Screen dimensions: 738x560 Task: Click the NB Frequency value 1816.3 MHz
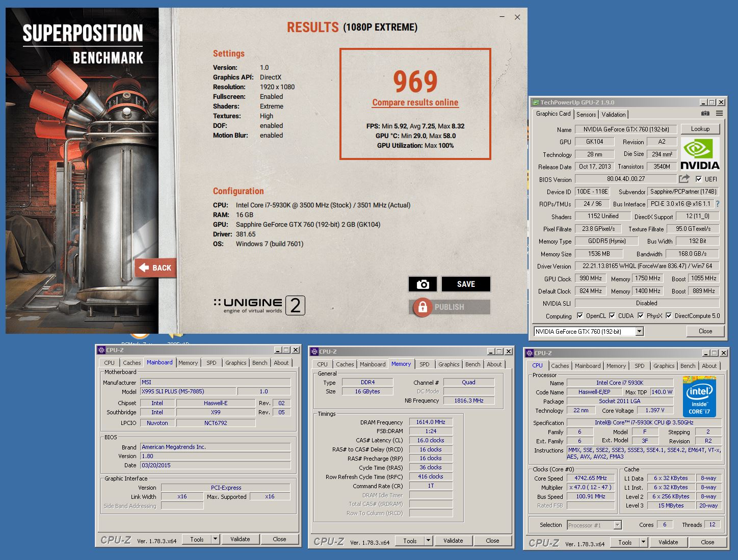pos(468,401)
